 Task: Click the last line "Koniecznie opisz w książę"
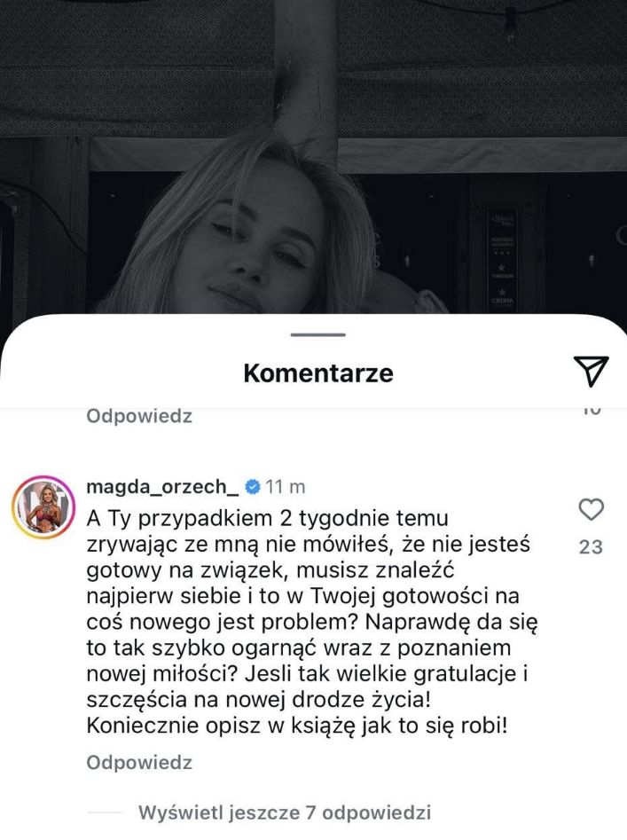coord(296,726)
